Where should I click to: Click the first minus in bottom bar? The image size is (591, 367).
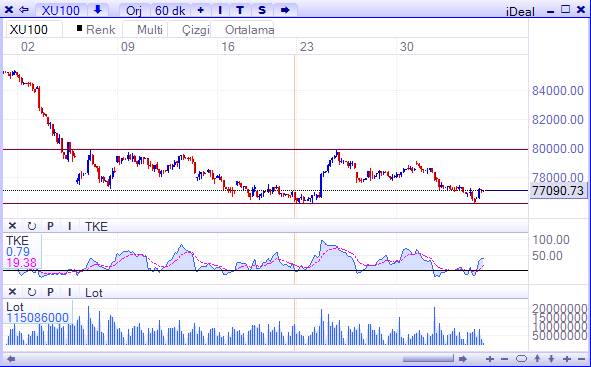tap(504, 359)
